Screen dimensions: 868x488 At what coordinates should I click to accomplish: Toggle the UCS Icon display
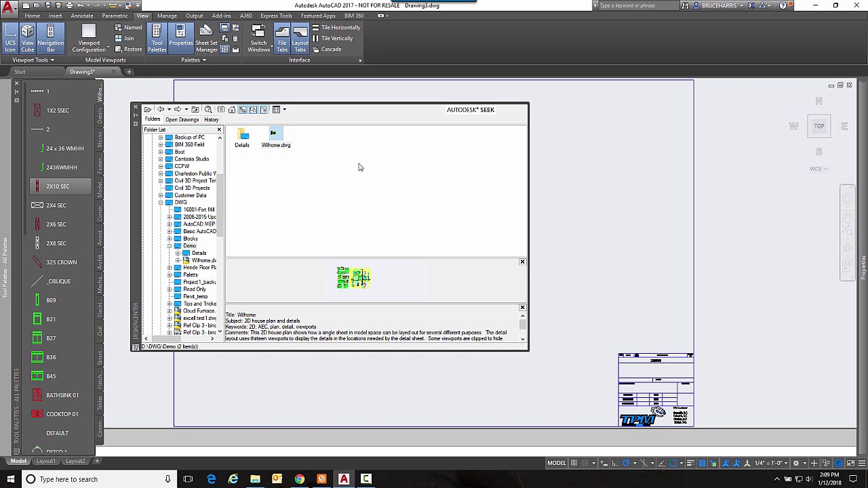pos(10,37)
